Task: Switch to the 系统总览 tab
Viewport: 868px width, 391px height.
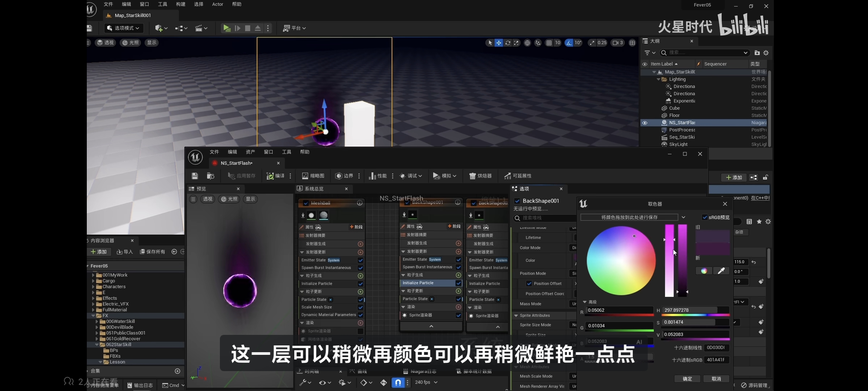Action: (x=314, y=189)
